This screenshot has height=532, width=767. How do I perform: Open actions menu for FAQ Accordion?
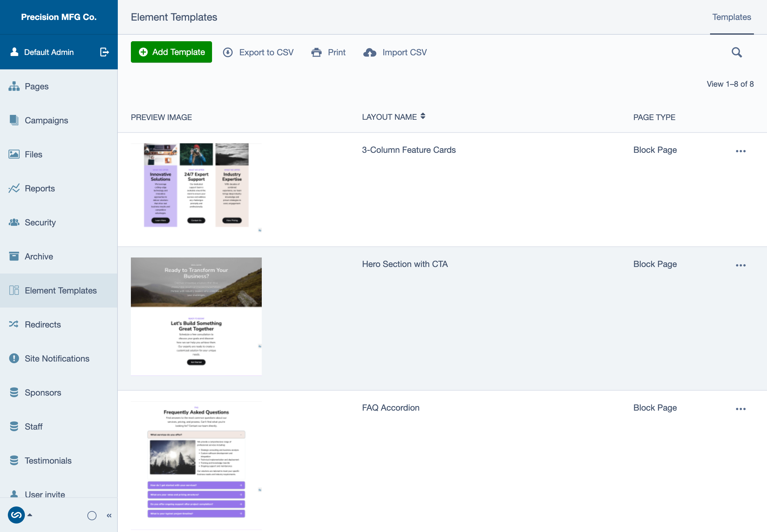(741, 409)
